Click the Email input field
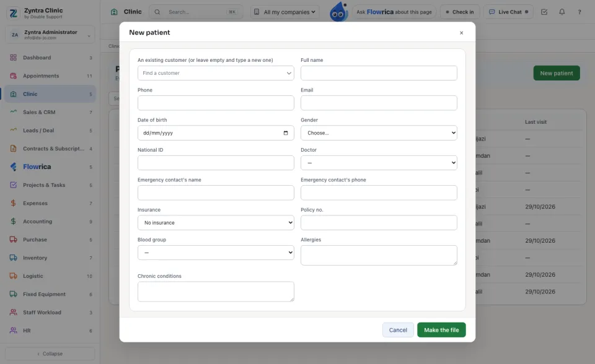Viewport: 595px width, 364px height. [x=379, y=103]
